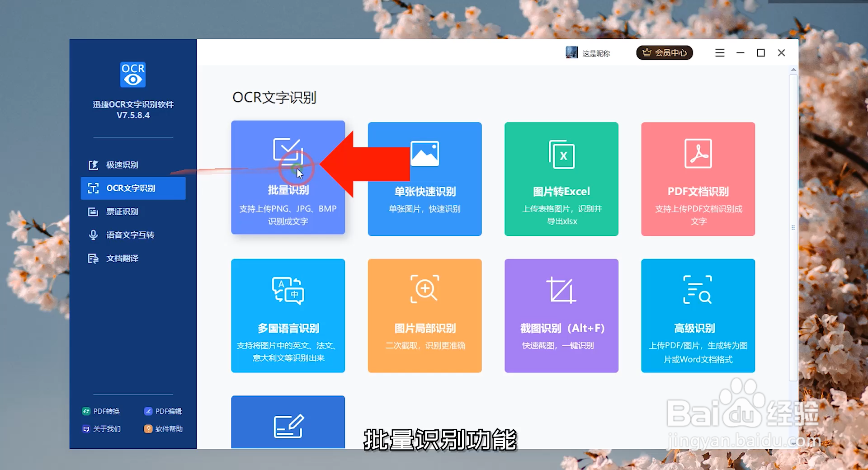Open the 批量识别 card
Screen dimensions: 868x470
click(x=288, y=178)
